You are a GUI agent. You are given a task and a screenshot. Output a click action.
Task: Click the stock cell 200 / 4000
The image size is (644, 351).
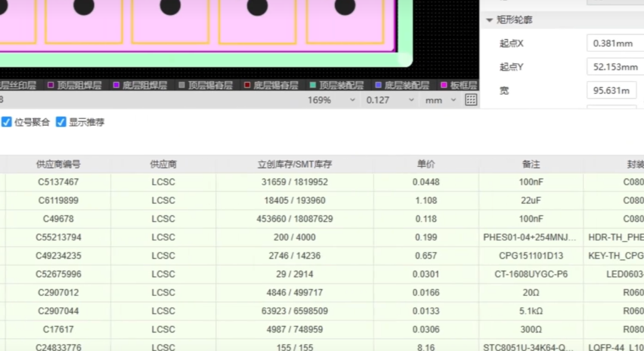tap(295, 238)
